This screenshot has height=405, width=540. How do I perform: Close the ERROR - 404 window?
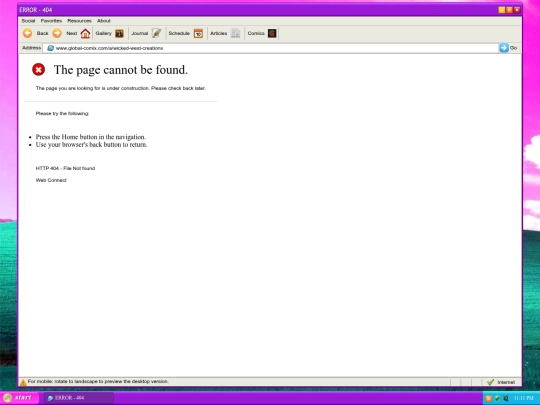tap(517, 10)
